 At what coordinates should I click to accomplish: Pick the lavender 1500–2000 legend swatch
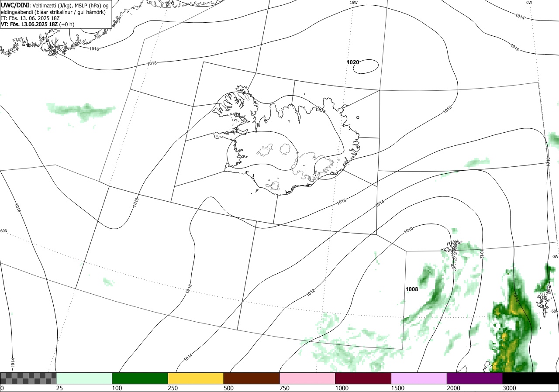[x=419, y=378]
